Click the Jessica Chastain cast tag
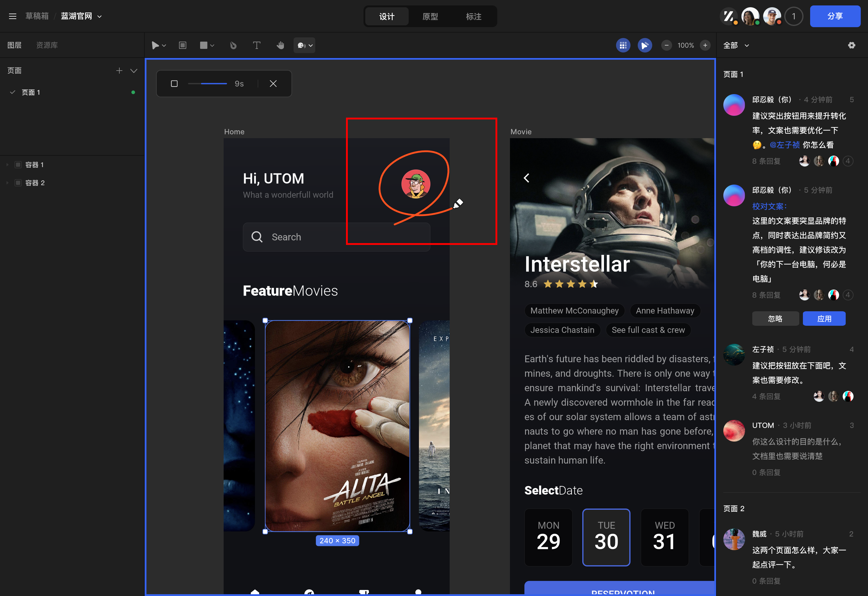 coord(562,330)
